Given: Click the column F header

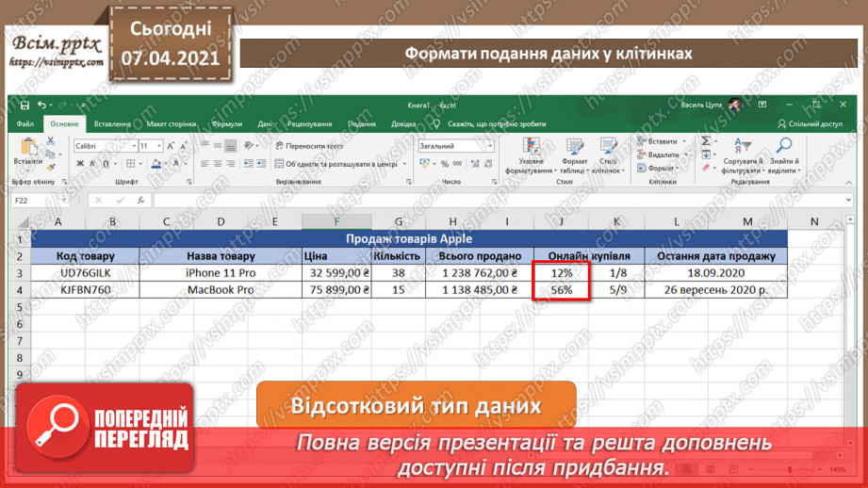Looking at the screenshot, I should (x=336, y=222).
